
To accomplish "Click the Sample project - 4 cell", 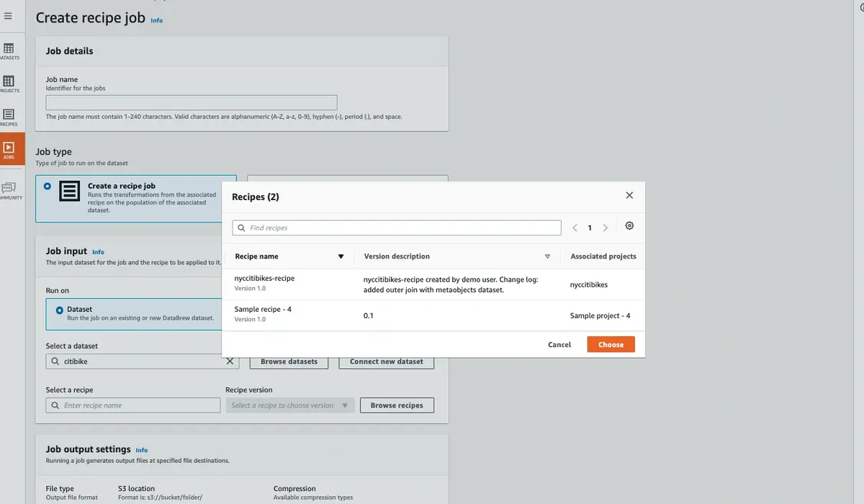I will (x=600, y=315).
